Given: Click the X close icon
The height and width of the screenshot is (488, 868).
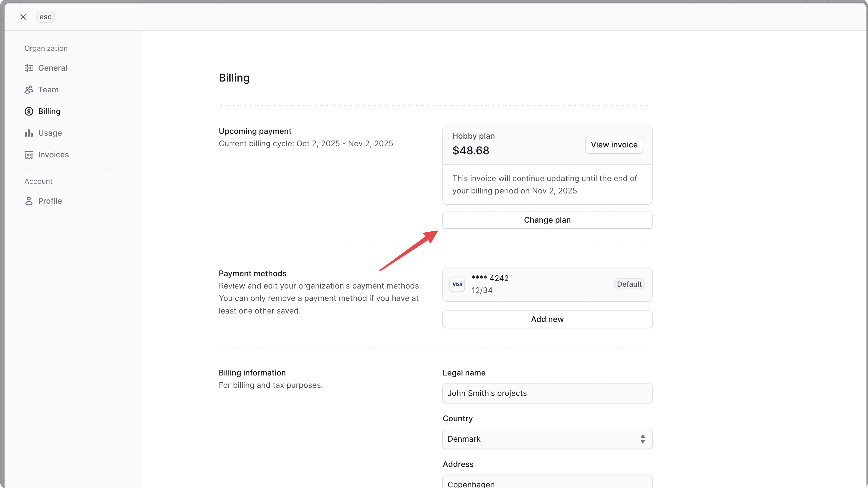Looking at the screenshot, I should tap(23, 17).
